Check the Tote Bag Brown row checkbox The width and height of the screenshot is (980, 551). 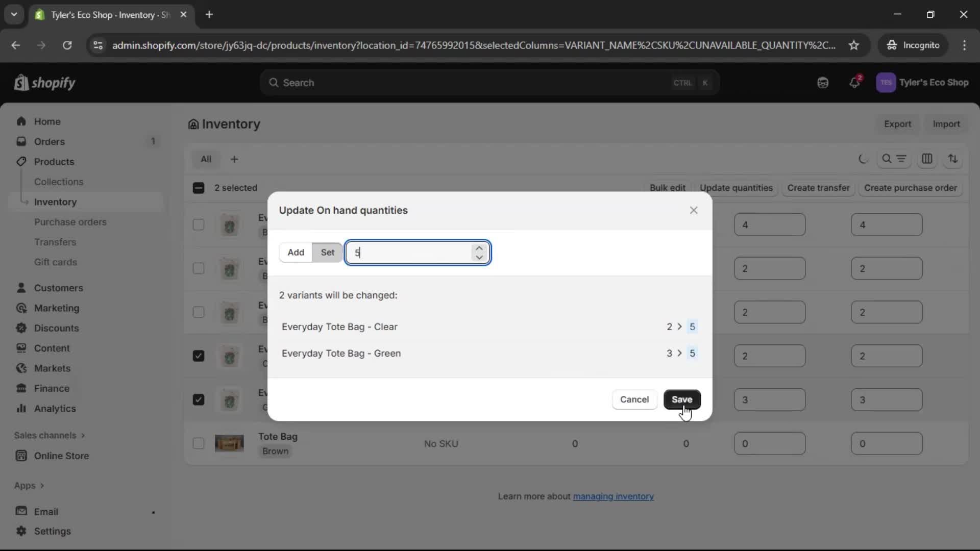point(199,443)
